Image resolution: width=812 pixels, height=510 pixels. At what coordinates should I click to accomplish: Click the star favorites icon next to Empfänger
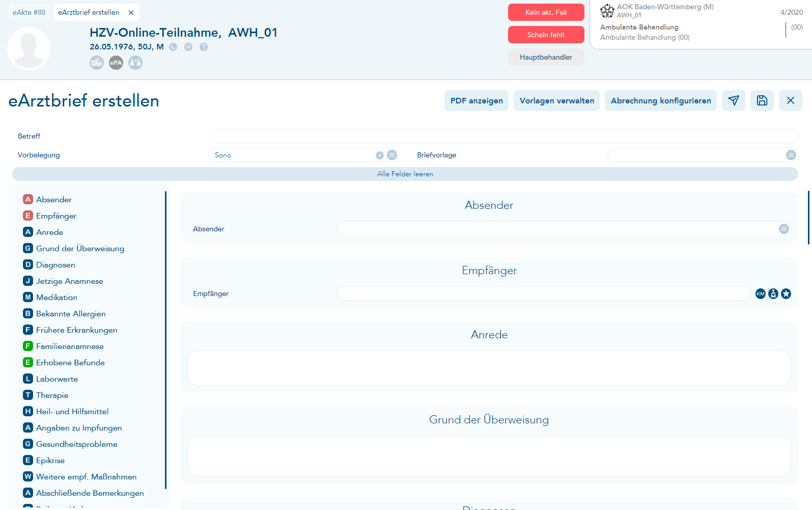(786, 293)
